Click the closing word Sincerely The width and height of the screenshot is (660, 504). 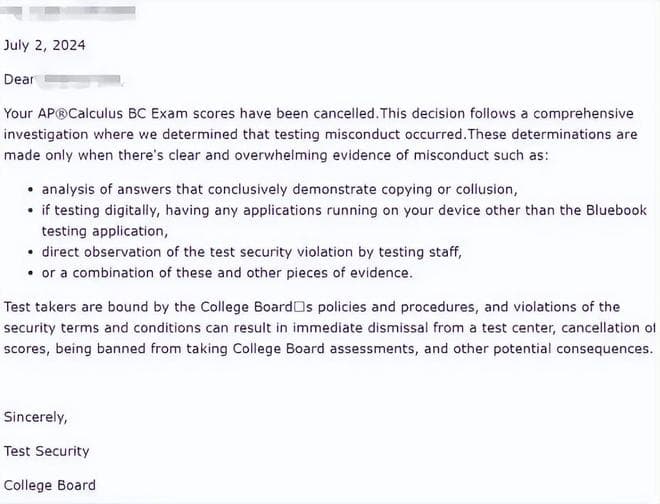click(x=35, y=417)
